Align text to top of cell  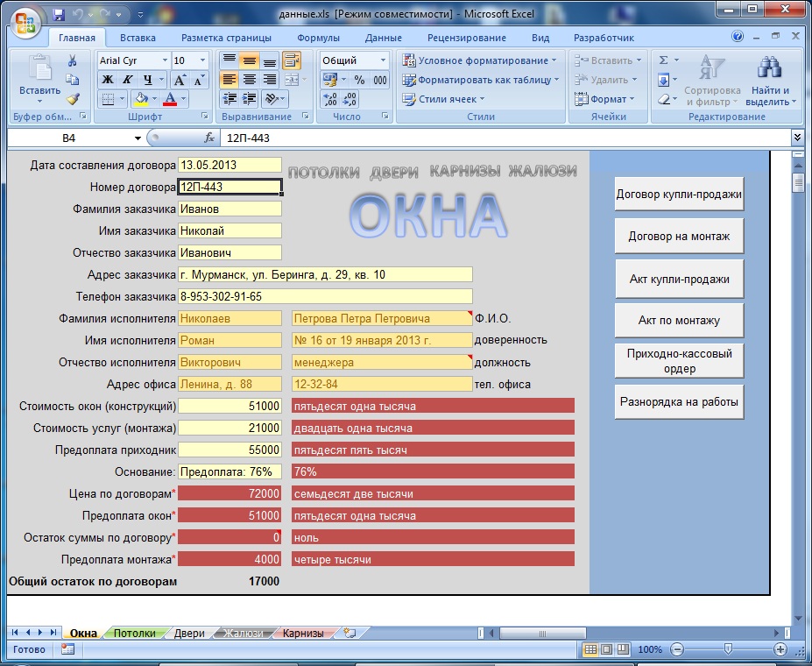pos(229,60)
